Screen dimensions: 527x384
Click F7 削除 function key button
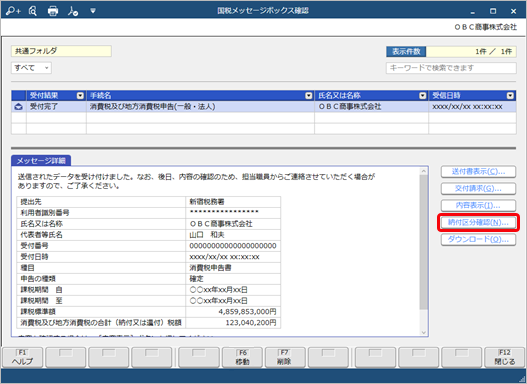point(285,357)
